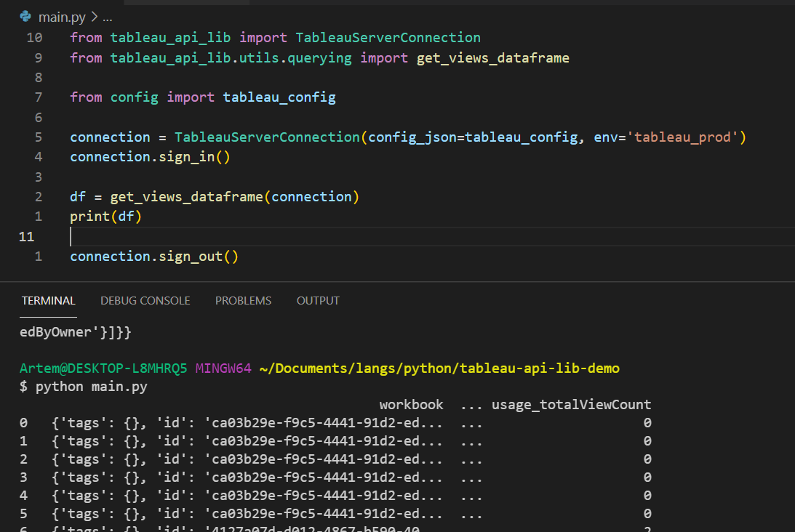Screen dimensions: 795x532
Task: Click the 'print(df)' code line
Action: 105,217
